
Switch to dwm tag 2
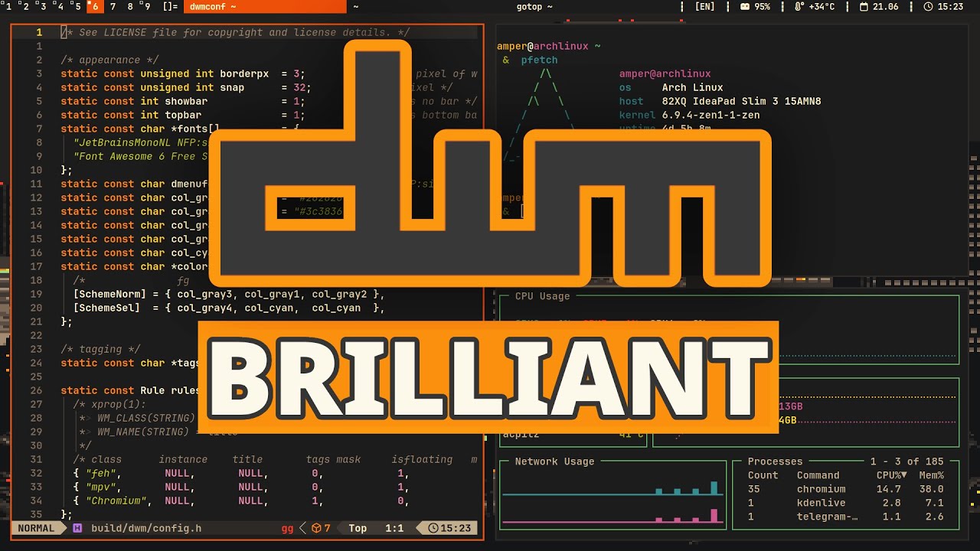[26, 6]
